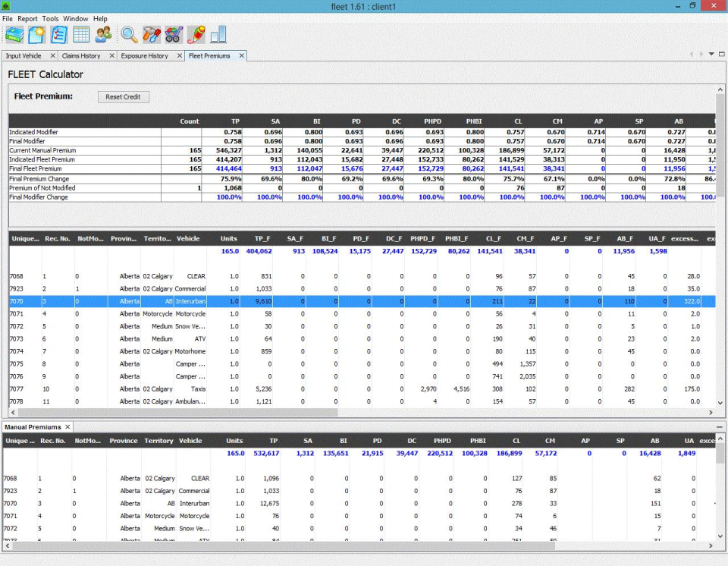
Task: Close the Manual Premiums panel tab
Action: [67, 426]
